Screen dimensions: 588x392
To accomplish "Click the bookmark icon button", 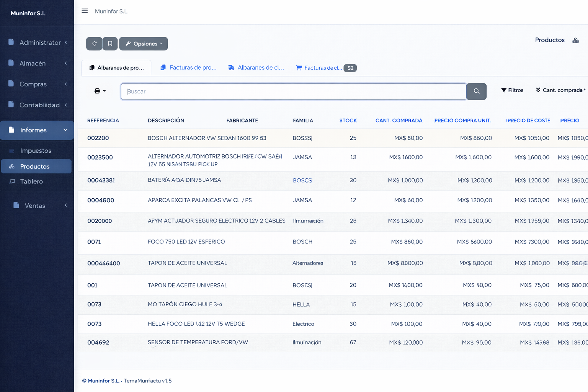I will point(110,44).
